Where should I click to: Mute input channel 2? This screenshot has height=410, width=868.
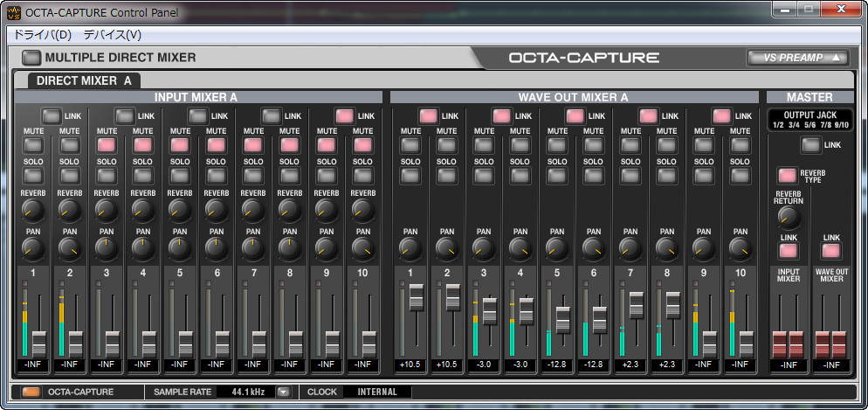70,145
